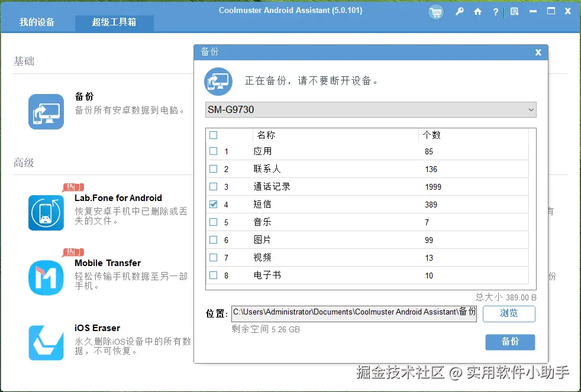
Task: Check the 图片 row checkbox
Action: click(214, 239)
